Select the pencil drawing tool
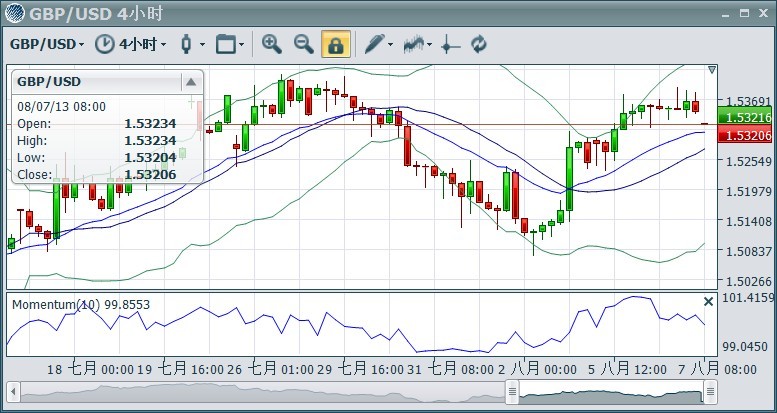 coord(375,44)
